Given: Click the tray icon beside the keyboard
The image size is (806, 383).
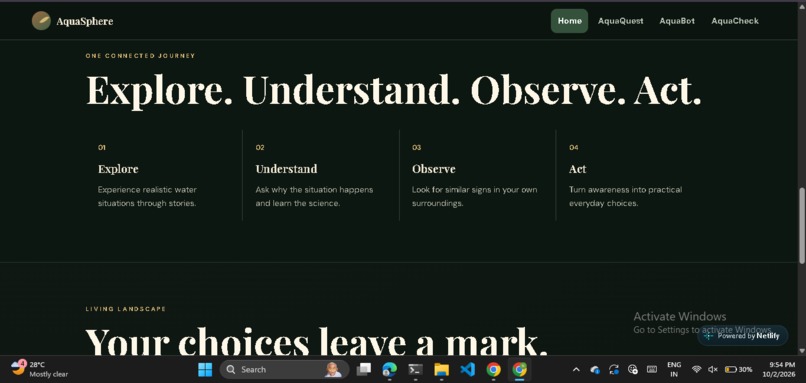Looking at the screenshot, I should click(633, 369).
